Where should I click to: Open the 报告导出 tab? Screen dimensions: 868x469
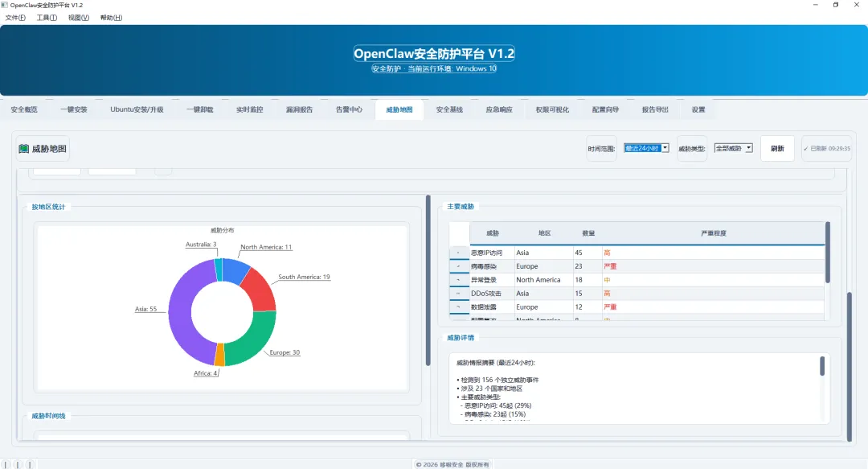(656, 109)
